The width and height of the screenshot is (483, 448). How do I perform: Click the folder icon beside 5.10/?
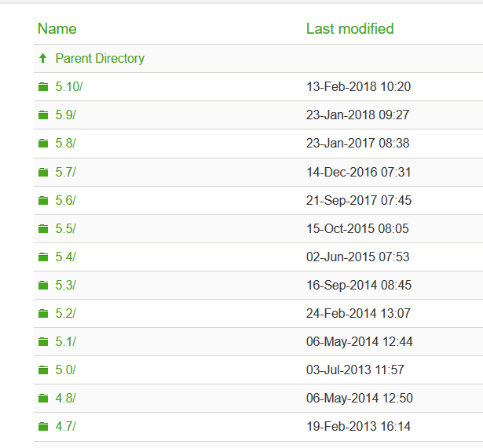pyautogui.click(x=43, y=87)
